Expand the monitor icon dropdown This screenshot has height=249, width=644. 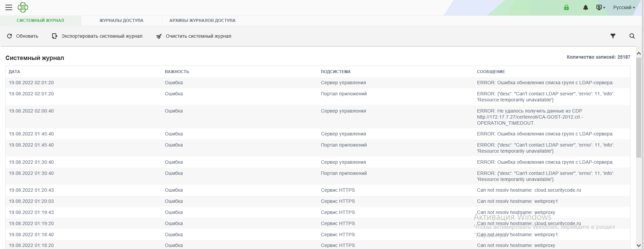click(601, 7)
